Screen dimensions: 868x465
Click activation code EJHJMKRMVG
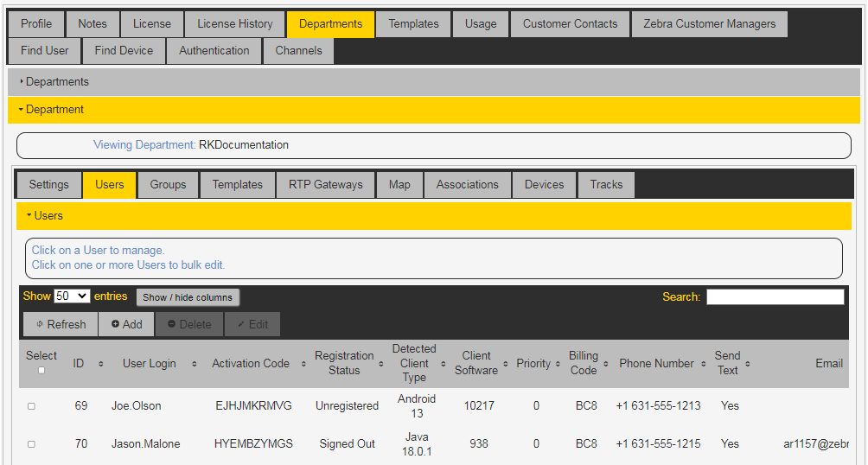pos(253,405)
